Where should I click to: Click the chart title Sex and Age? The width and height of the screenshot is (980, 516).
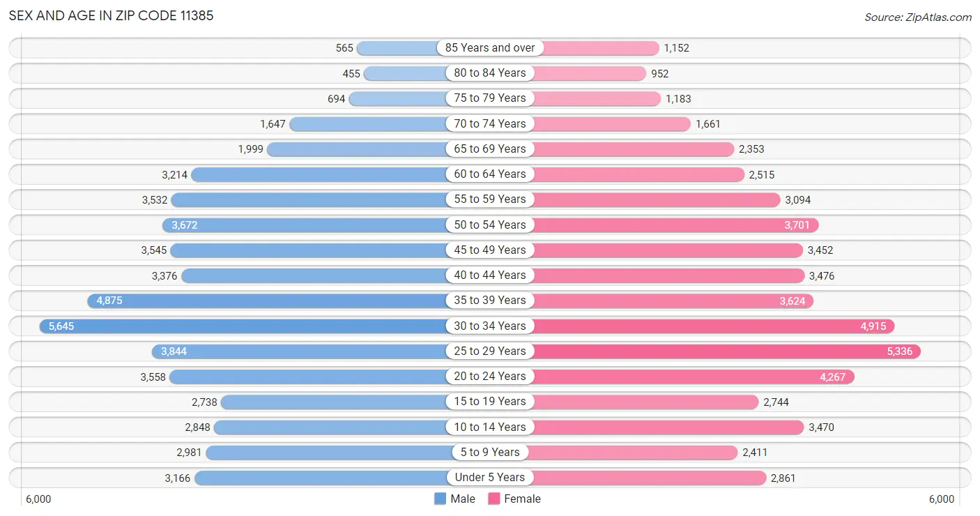coord(111,15)
